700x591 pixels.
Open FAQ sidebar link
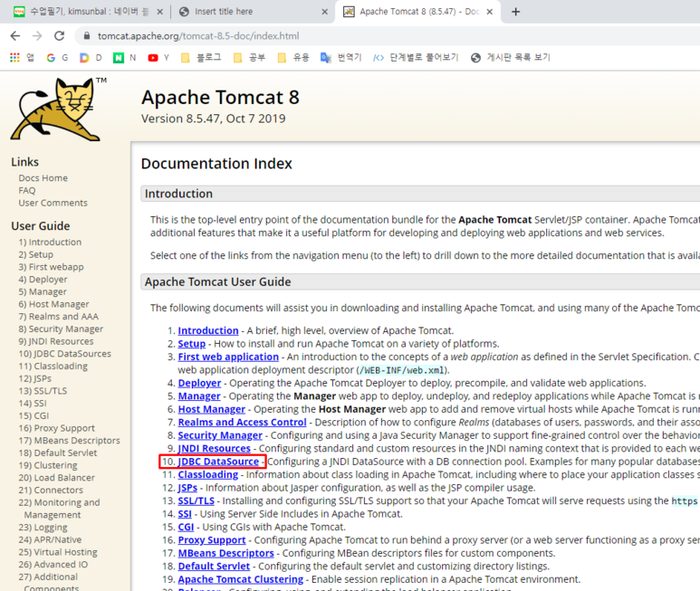coord(27,190)
